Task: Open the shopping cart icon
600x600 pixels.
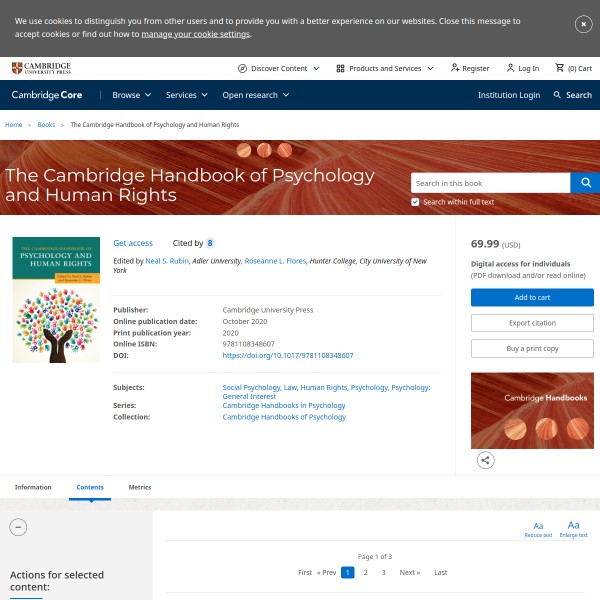Action: click(560, 68)
